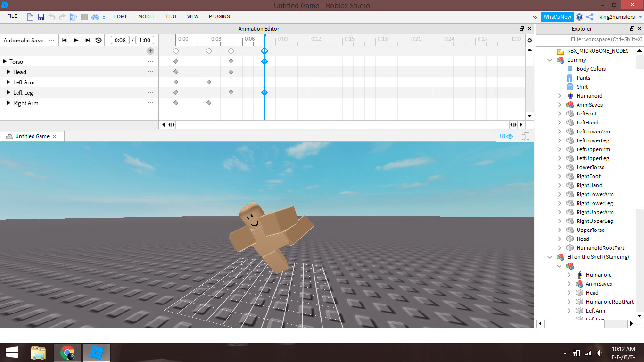The height and width of the screenshot is (362, 644).
Task: Switch to the HOME ribbon tab
Action: point(121,16)
